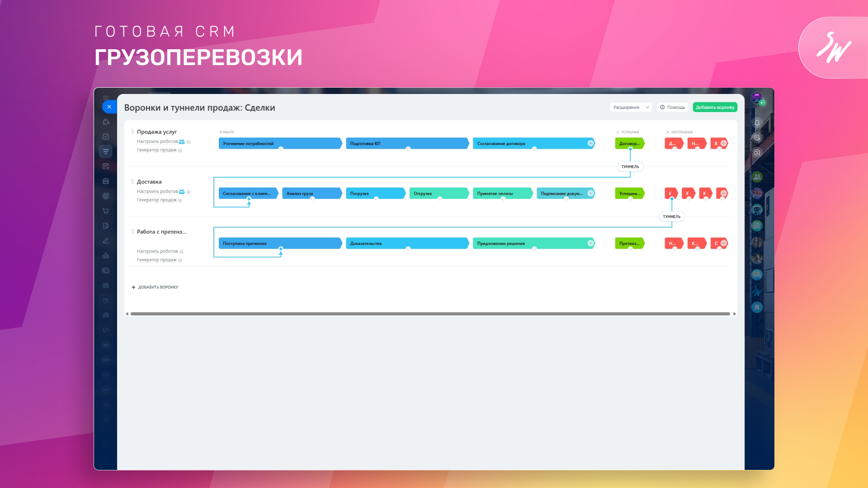Open the tasks checkmark icon in sidebar
868x488 pixels.
(x=106, y=136)
